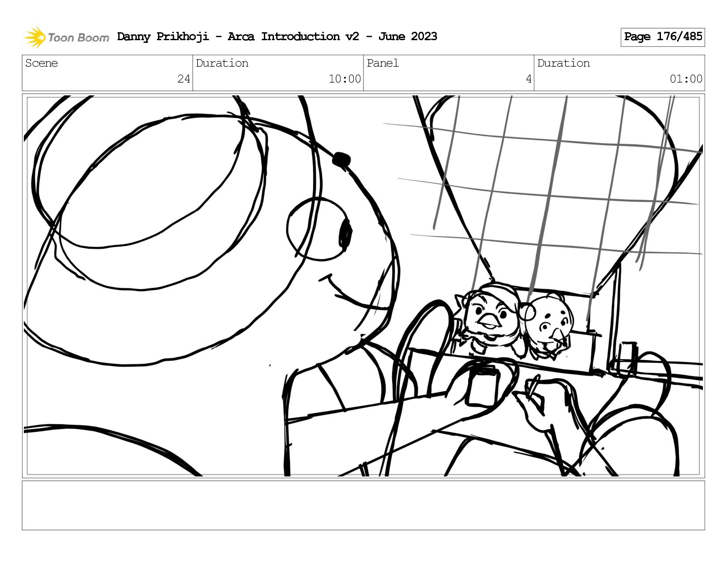This screenshot has height=563, width=728.
Task: Click the panel duration value '01:00'
Action: tap(686, 79)
